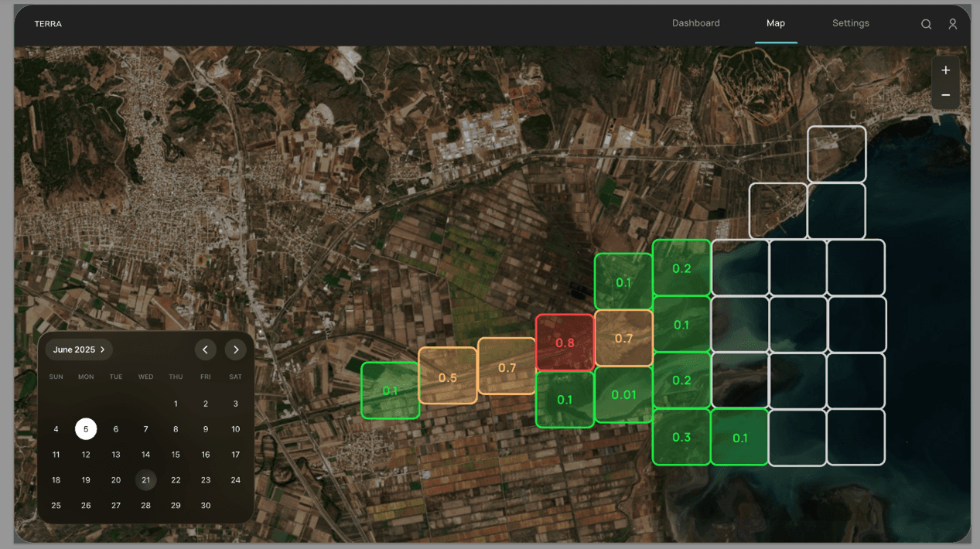The width and height of the screenshot is (980, 549).
Task: Select the Map tab
Action: [x=775, y=23]
